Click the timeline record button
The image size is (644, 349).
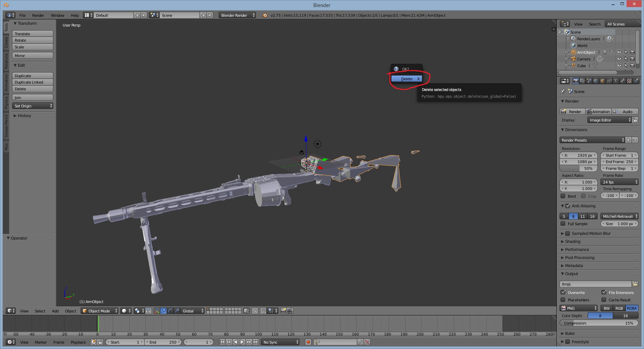pyautogui.click(x=308, y=342)
